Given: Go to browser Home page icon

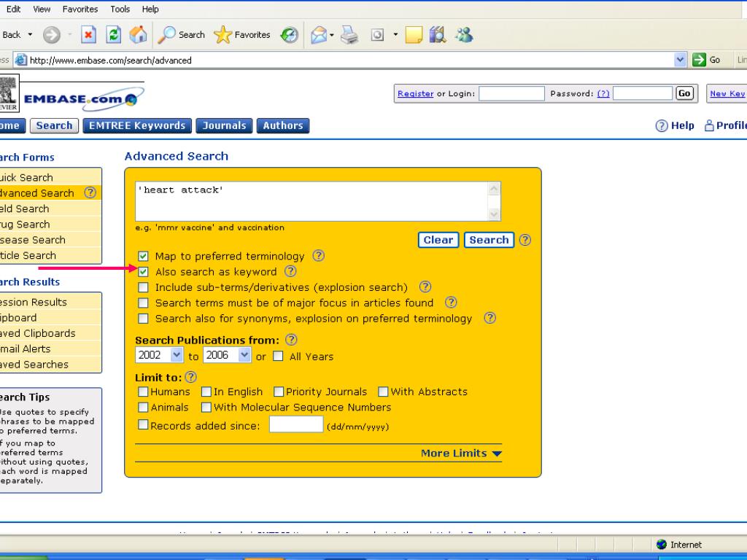Looking at the screenshot, I should pos(138,35).
